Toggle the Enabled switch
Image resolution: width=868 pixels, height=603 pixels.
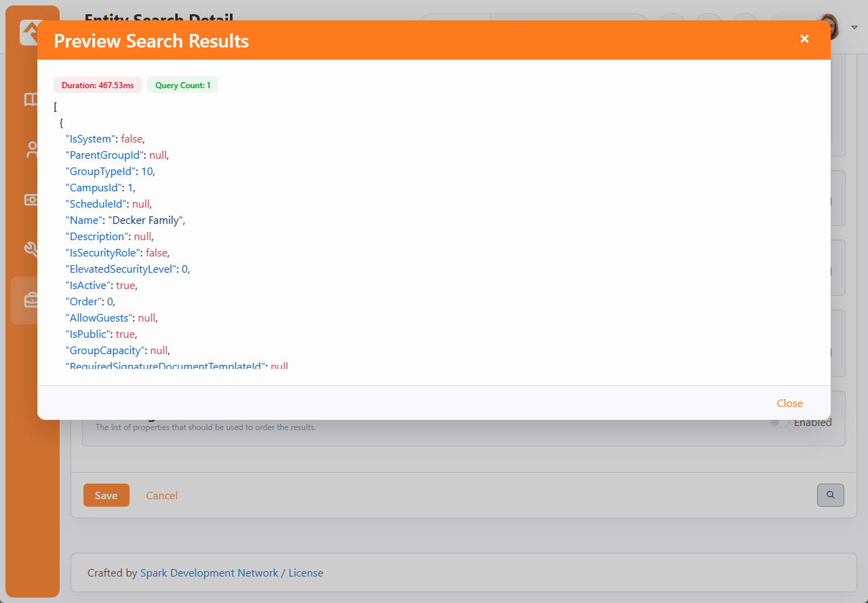(780, 423)
